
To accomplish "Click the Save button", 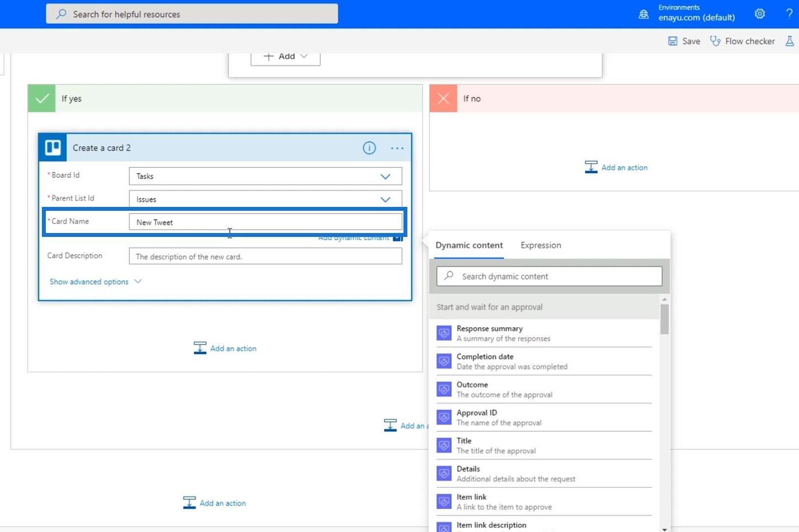I will [684, 41].
